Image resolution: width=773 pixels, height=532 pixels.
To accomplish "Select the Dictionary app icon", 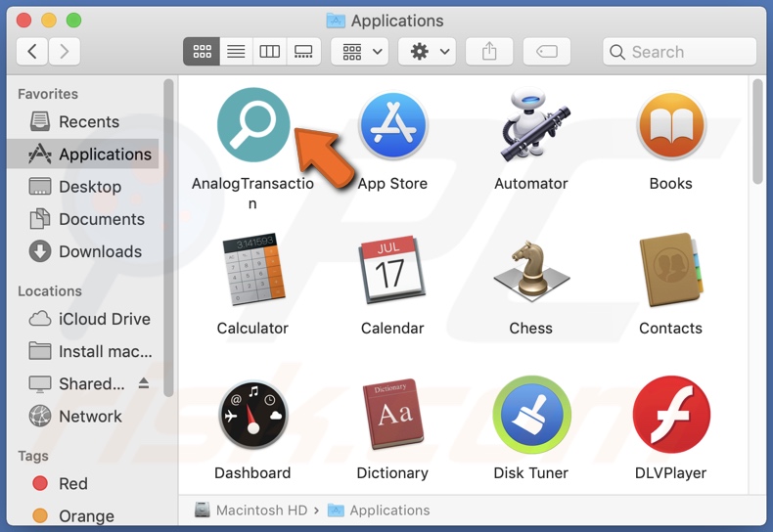I will pos(392,414).
